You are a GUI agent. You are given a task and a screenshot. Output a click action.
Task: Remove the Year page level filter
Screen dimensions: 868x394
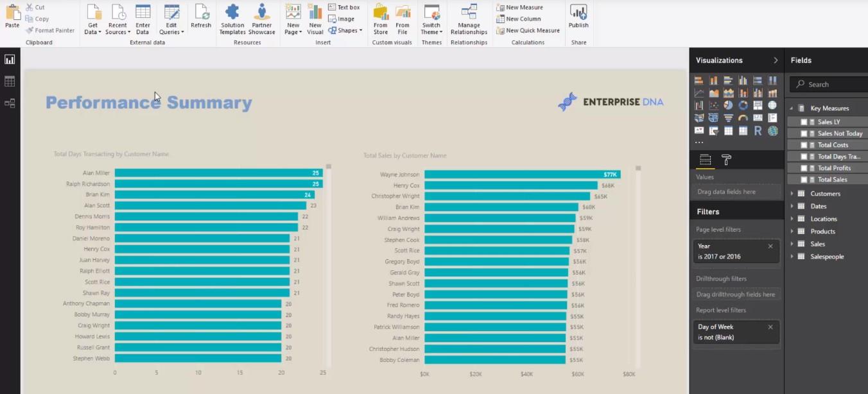(x=770, y=246)
